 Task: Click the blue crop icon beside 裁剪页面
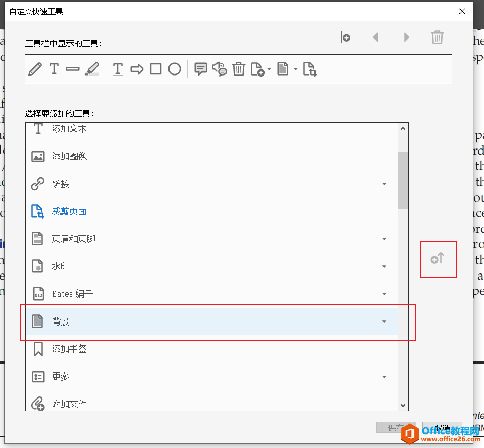pyautogui.click(x=38, y=211)
